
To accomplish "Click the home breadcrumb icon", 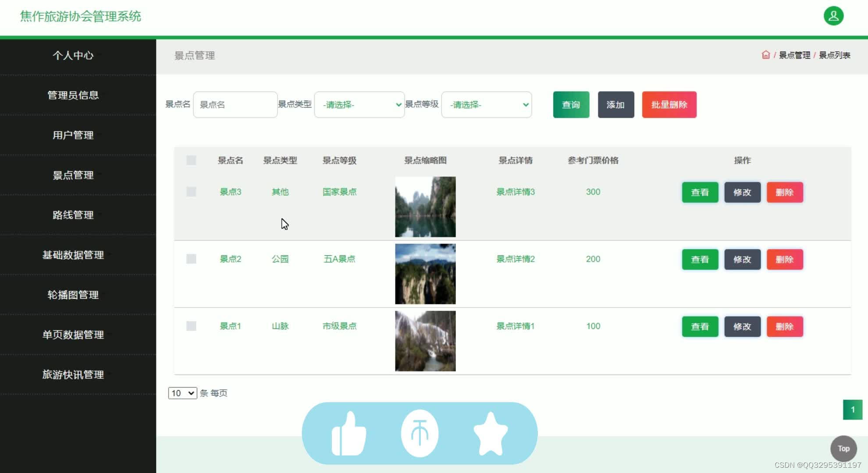I will click(x=766, y=55).
